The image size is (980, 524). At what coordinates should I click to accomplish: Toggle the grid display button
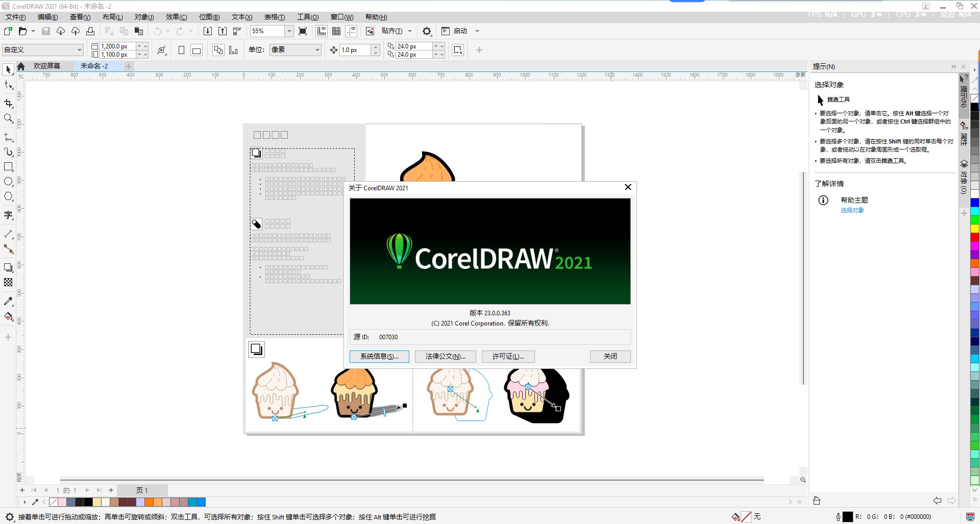(x=336, y=31)
